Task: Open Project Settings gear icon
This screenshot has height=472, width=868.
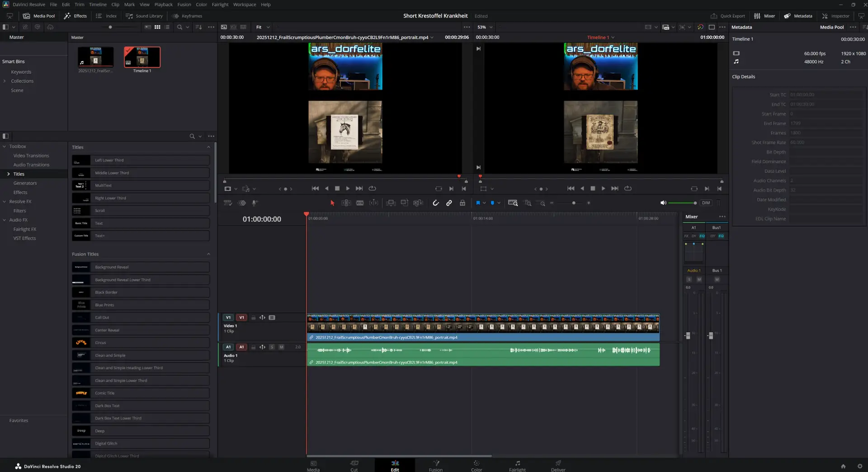Action: tap(860, 466)
